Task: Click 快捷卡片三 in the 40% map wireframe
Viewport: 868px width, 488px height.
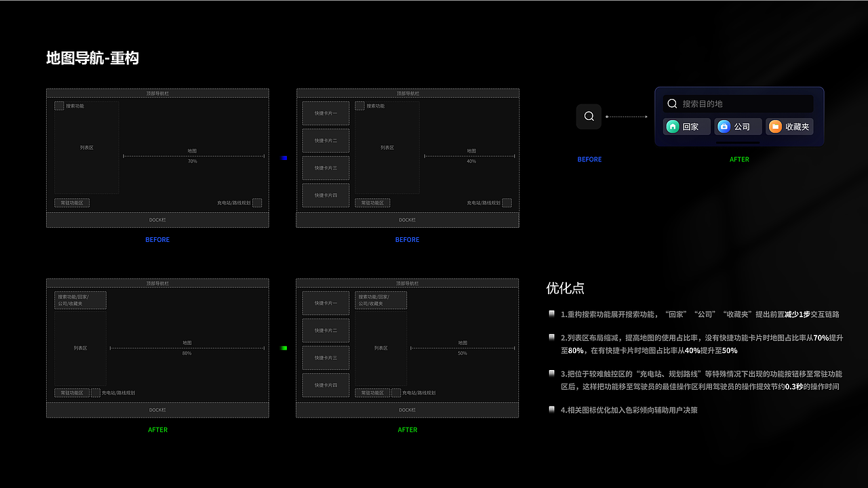Action: point(325,167)
